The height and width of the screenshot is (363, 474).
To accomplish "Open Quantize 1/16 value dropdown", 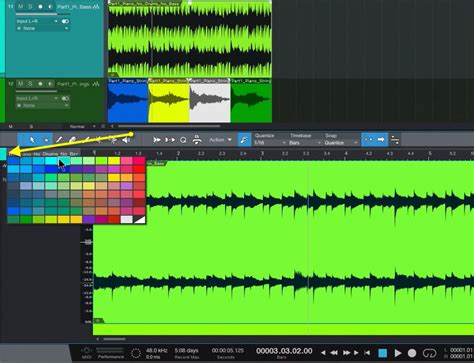I will (270, 143).
